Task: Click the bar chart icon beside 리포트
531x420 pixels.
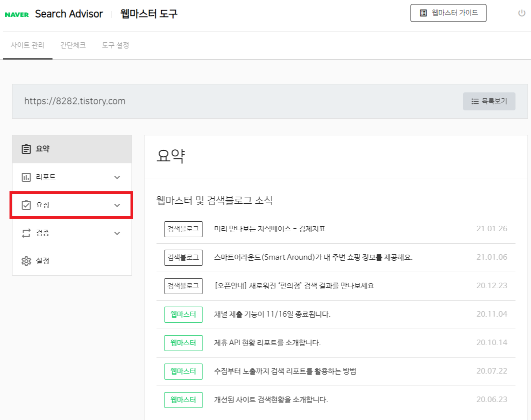Action: point(26,177)
